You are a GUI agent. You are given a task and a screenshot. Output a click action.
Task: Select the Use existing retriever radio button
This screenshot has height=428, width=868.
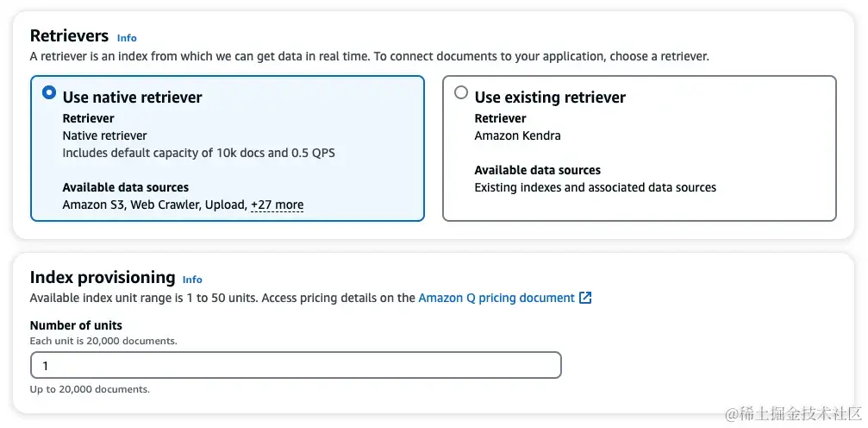461,93
